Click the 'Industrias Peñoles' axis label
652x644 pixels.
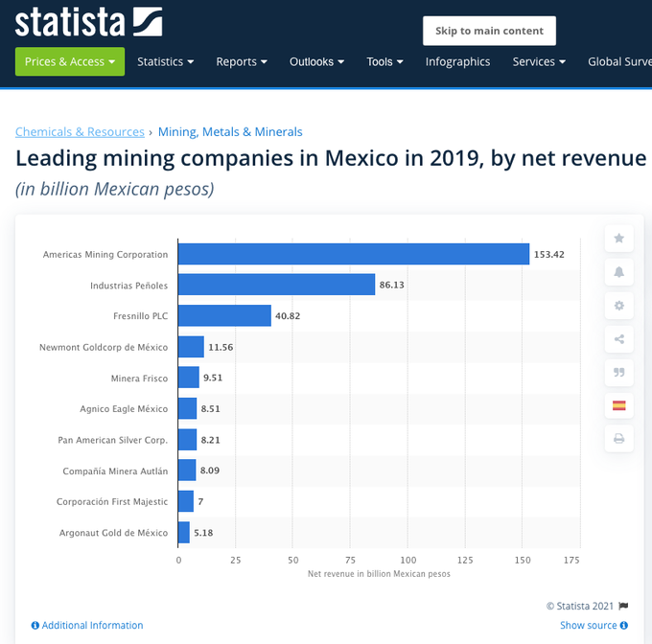(x=128, y=286)
